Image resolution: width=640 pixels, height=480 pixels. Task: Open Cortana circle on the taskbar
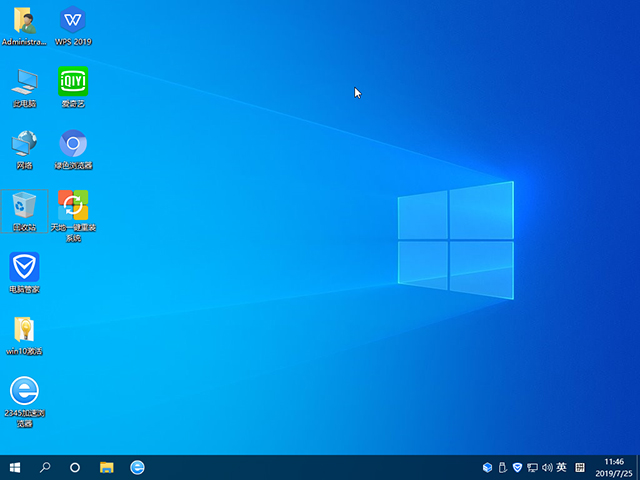[x=75, y=467]
